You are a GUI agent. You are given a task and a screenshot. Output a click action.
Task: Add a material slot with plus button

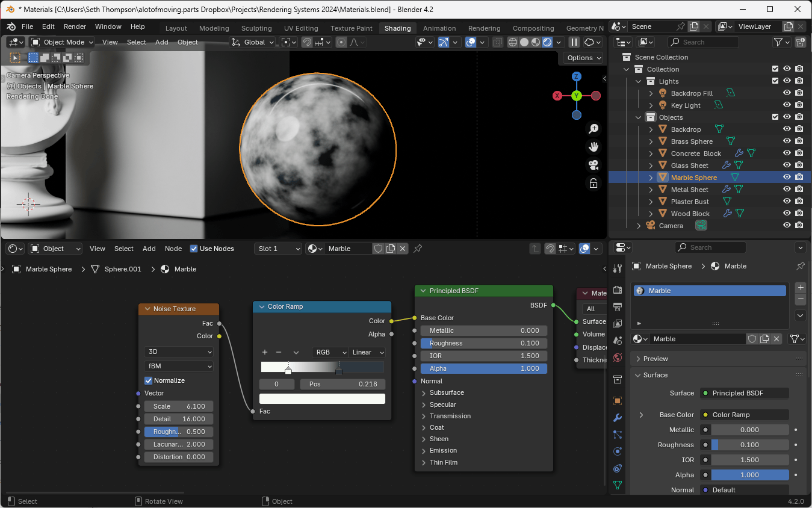pos(800,287)
